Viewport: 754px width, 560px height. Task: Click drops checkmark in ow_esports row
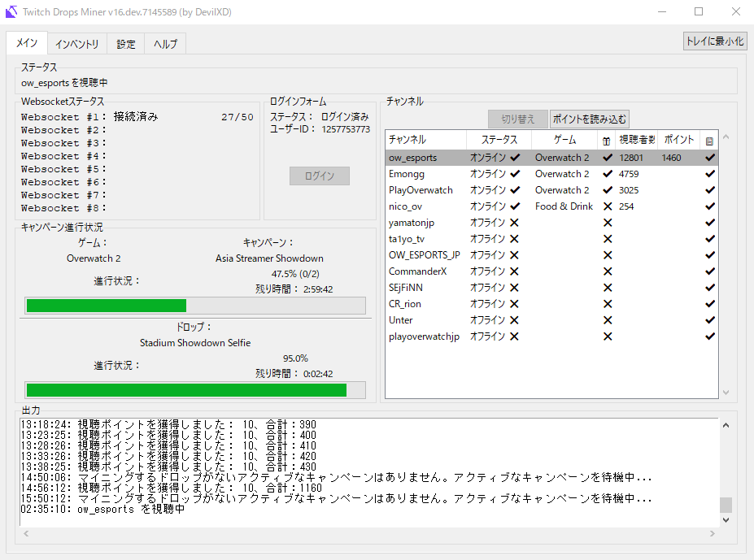coord(608,157)
